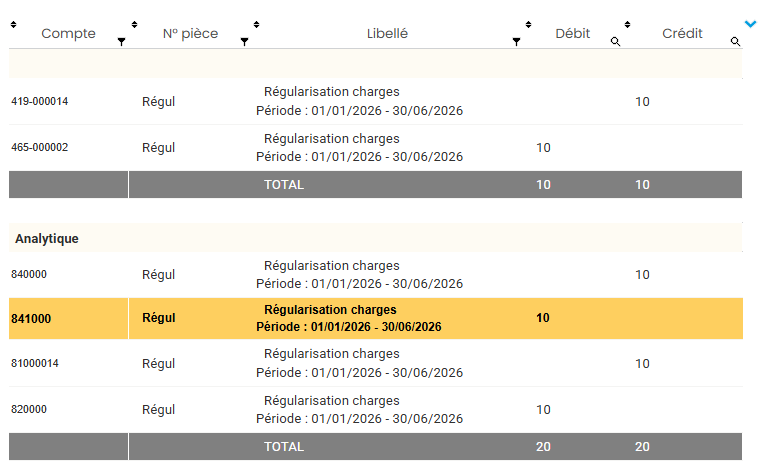The image size is (762, 463).
Task: Sort by the Débit column arrows
Action: point(528,24)
